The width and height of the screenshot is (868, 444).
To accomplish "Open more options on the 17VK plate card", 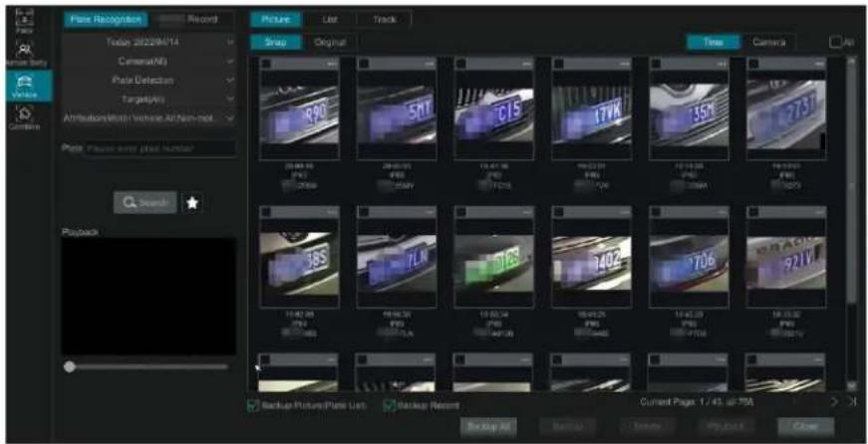I will (624, 64).
